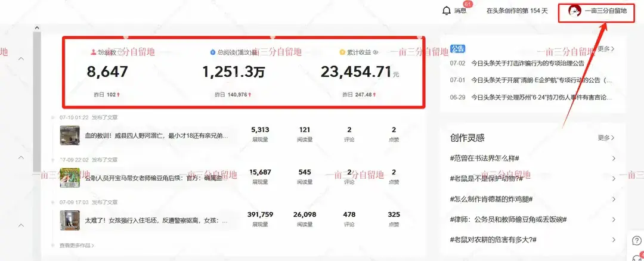
Task: Click the 15,687 展现量 value
Action: [x=260, y=172]
